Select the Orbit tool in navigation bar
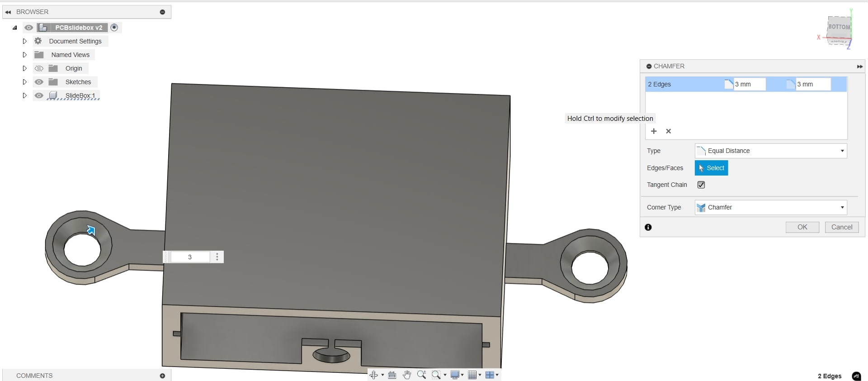The image size is (868, 381). pyautogui.click(x=373, y=375)
